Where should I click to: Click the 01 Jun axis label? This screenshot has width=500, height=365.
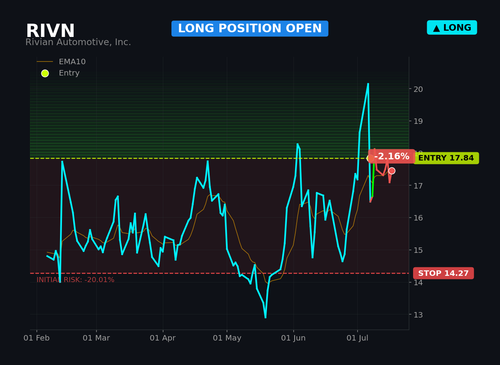(x=293, y=338)
